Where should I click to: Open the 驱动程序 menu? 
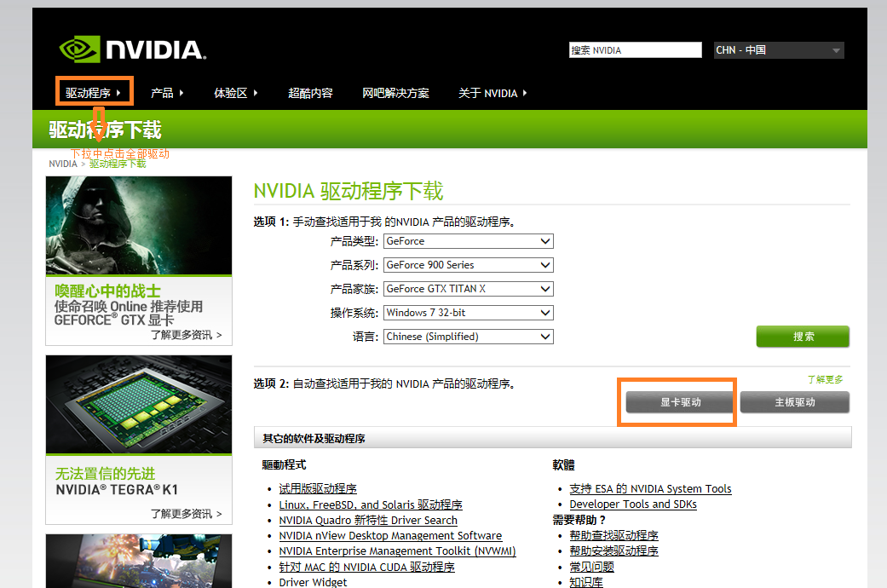94,93
